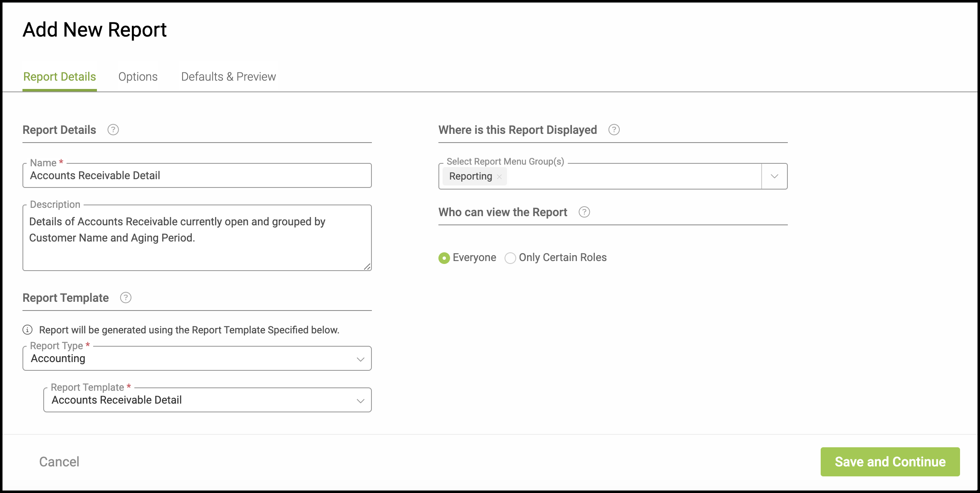
Task: Switch to the Defaults & Preview tab
Action: (228, 76)
